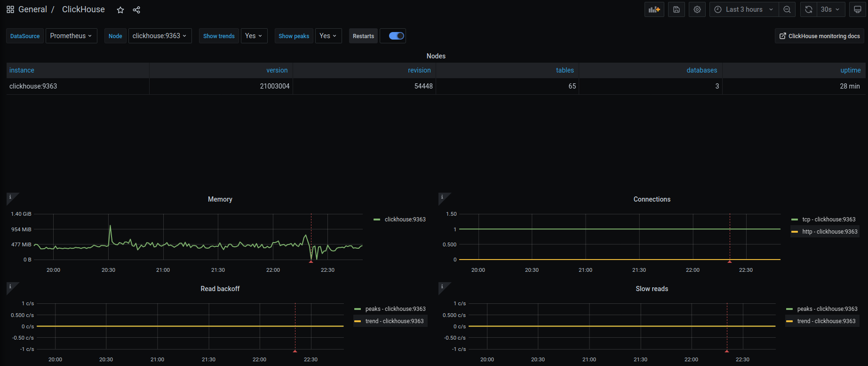Click restart annotation marker in Memory chart
This screenshot has height=366, width=868.
[x=311, y=261]
